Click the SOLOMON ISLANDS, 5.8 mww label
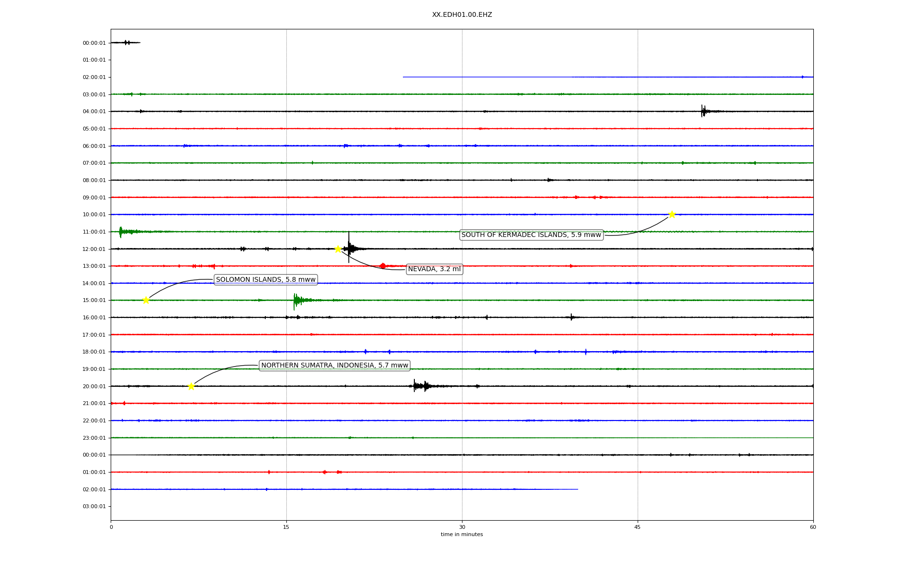The width and height of the screenshot is (924, 578). point(266,280)
